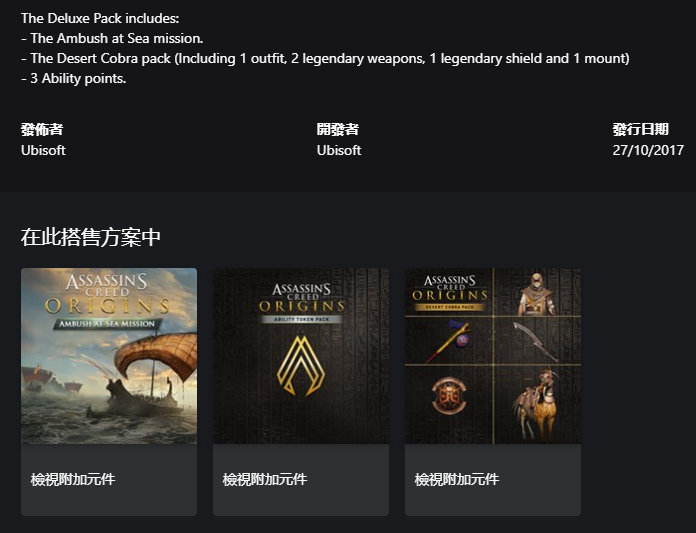Click the Assassin's Creed Origins logo on Ambush card
This screenshot has width=696, height=533.
[x=108, y=295]
